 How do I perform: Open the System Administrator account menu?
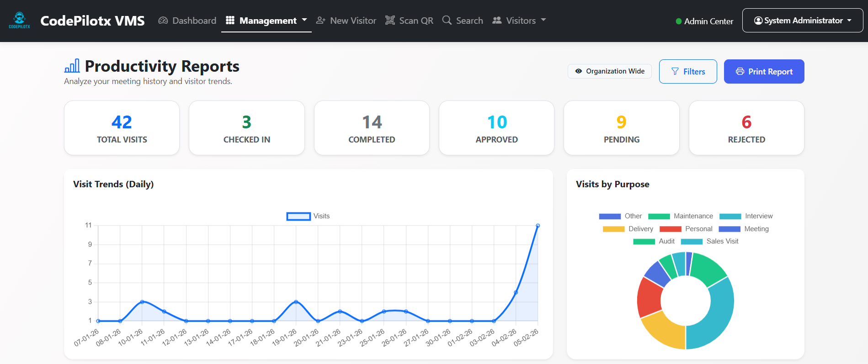point(803,21)
